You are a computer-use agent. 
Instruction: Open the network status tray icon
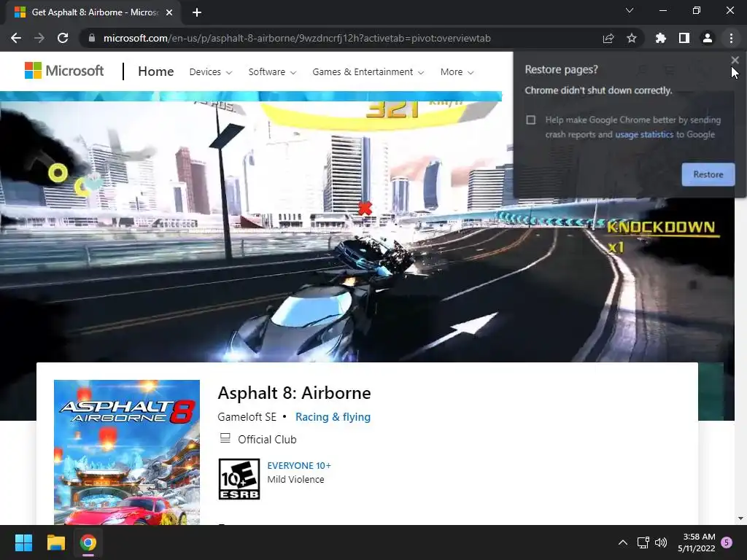[643, 542]
